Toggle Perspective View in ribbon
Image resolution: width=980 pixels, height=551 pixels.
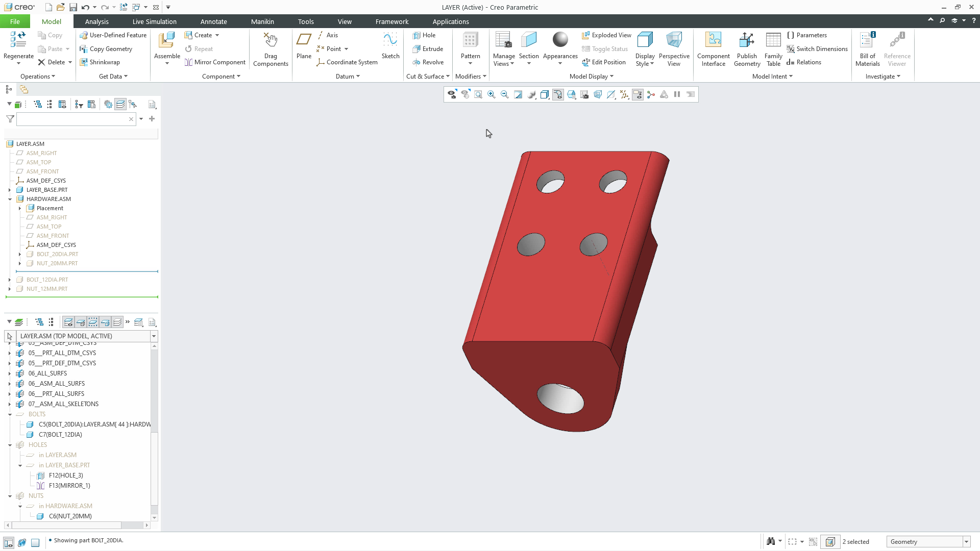click(674, 49)
